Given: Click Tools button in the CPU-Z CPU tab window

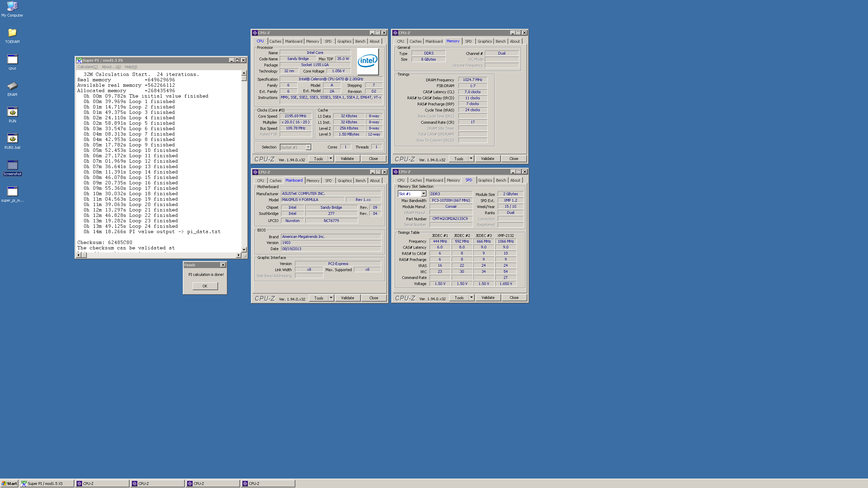Looking at the screenshot, I should tap(318, 159).
